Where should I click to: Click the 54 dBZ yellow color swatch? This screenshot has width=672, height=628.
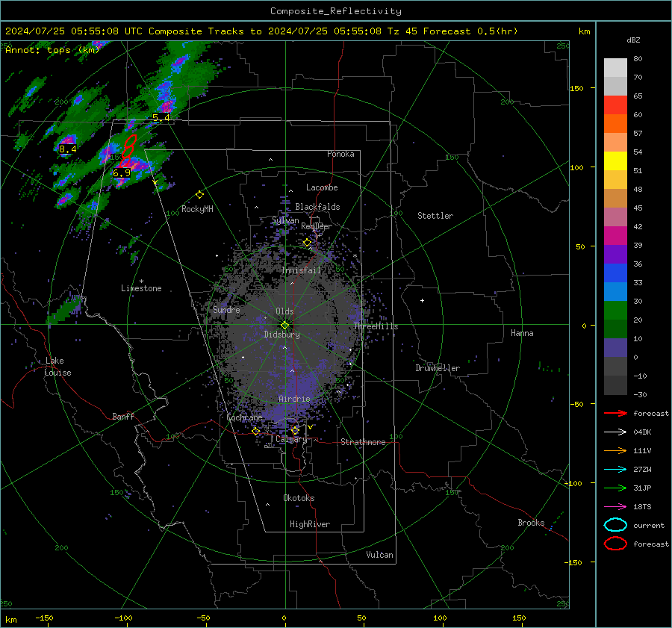615,161
